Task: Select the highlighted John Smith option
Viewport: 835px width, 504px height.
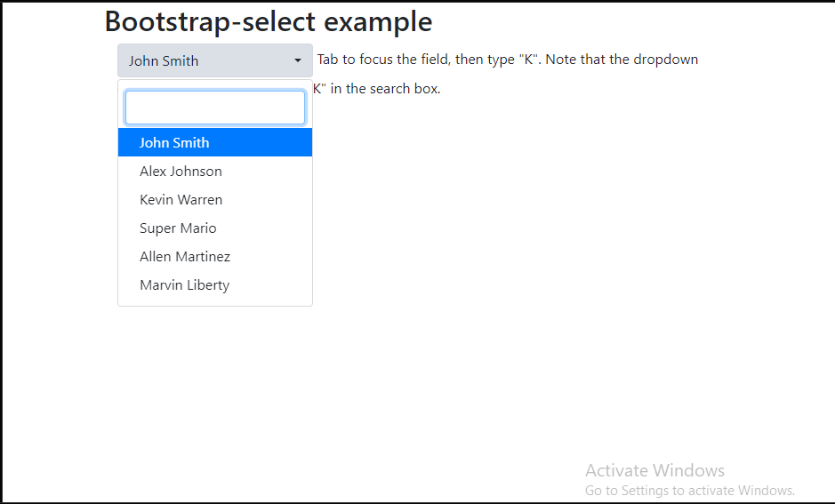Action: (x=174, y=142)
